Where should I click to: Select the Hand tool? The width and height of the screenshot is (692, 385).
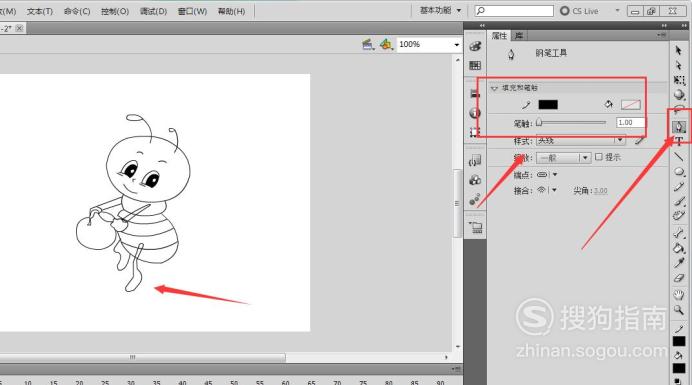[679, 294]
